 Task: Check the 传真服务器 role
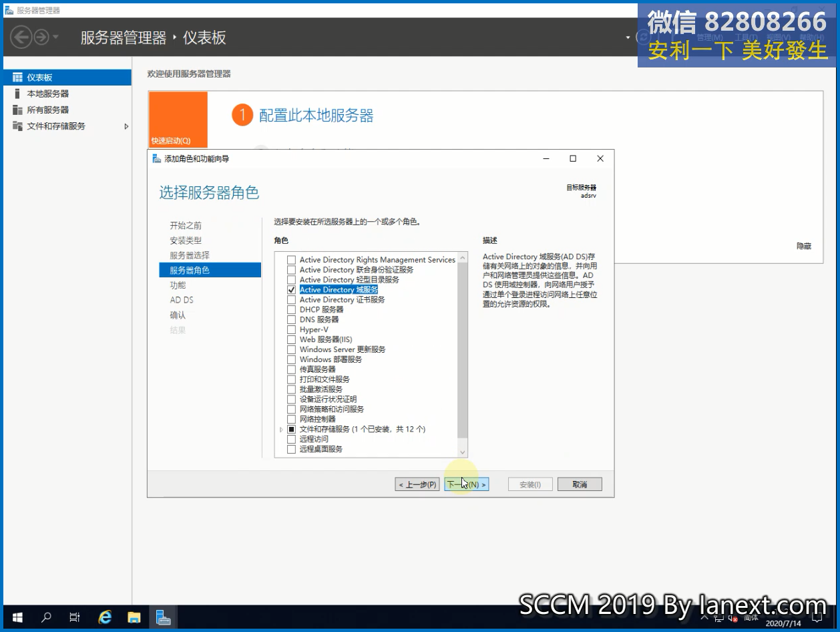coord(291,369)
